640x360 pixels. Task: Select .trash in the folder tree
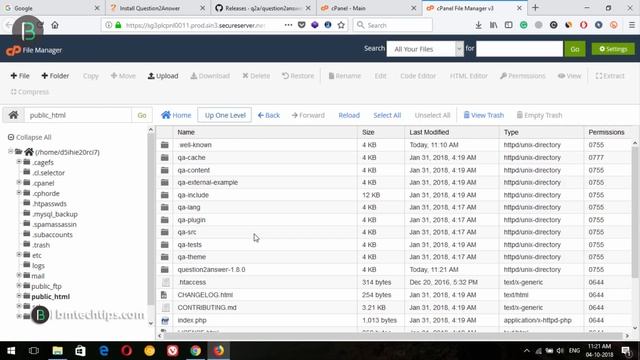(x=41, y=245)
